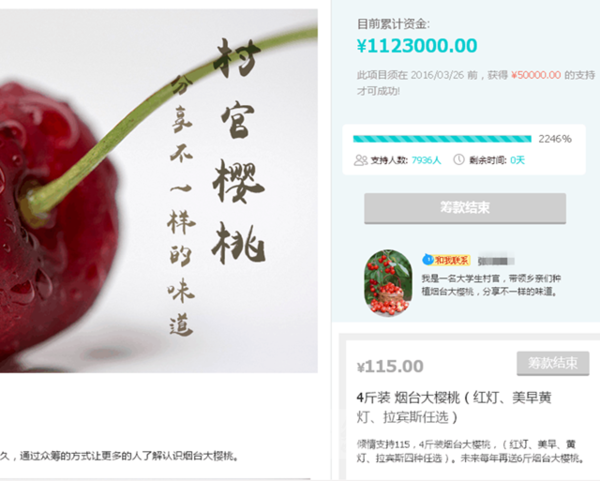
Task: Click the ¥50000.00 target amount text
Action: click(x=536, y=75)
